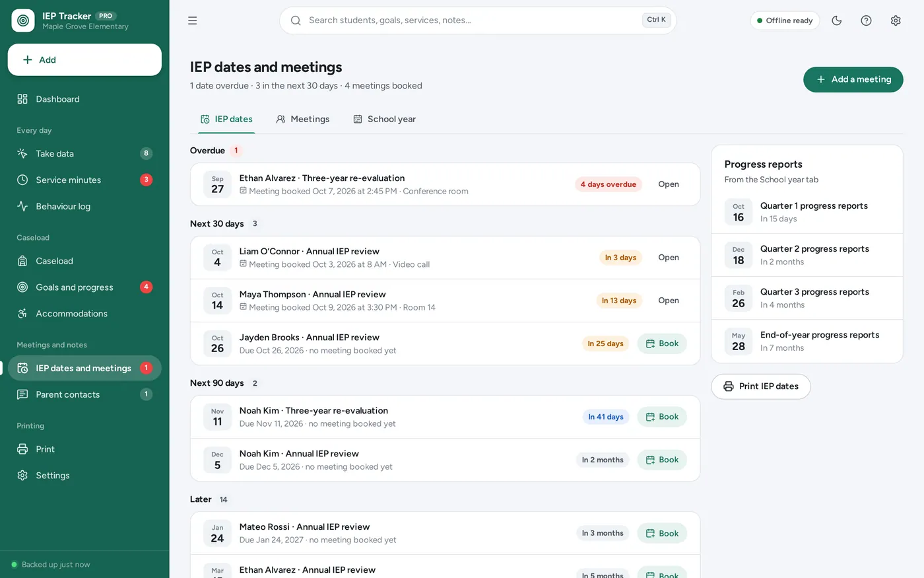The height and width of the screenshot is (578, 924).
Task: Click the 4 days overdue badge
Action: tap(609, 184)
